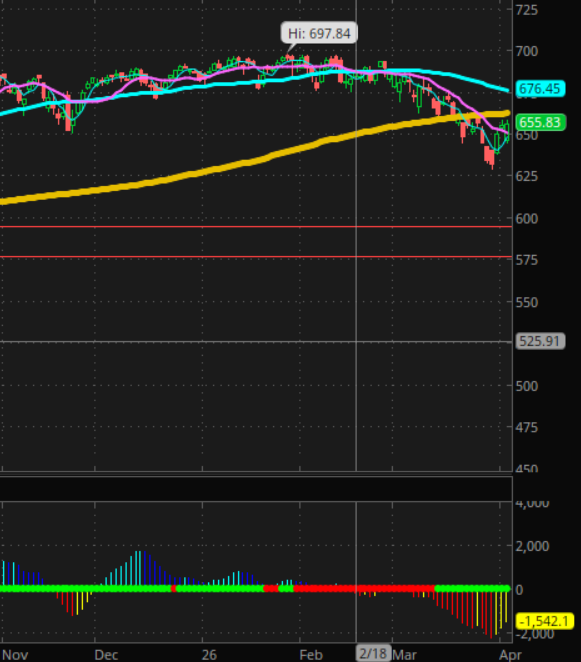Click the Nov label on the time axis
Screen dimensions: 581x662
click(x=15, y=655)
